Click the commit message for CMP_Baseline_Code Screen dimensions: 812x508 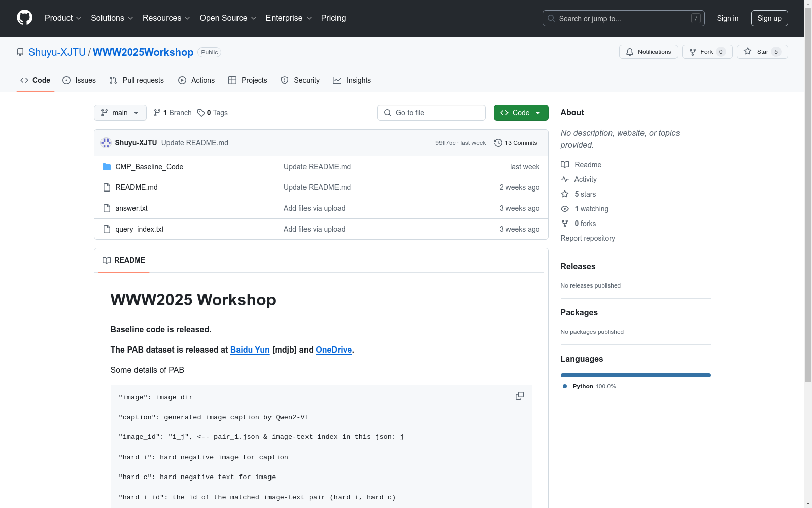(317, 167)
